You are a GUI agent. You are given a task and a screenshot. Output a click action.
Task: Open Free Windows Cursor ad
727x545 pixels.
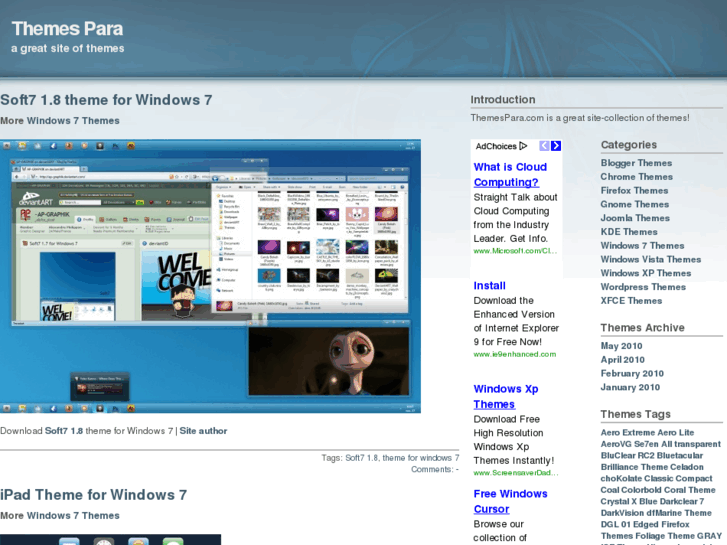pyautogui.click(x=510, y=501)
